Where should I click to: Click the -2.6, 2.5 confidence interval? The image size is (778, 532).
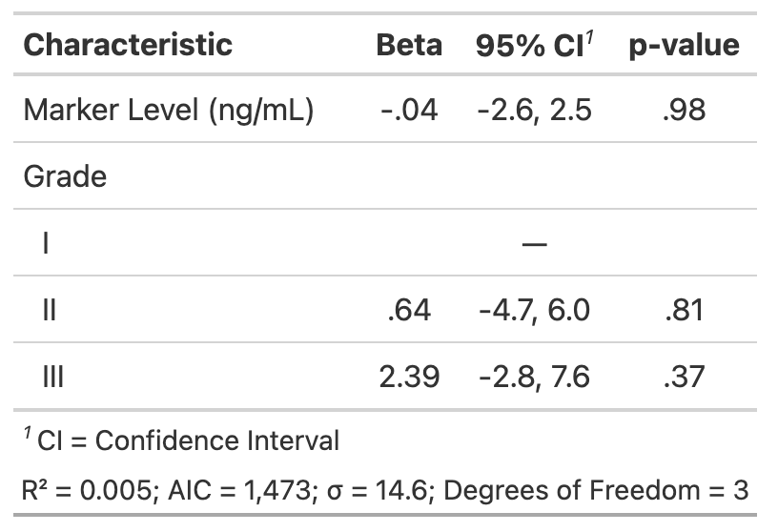point(534,111)
